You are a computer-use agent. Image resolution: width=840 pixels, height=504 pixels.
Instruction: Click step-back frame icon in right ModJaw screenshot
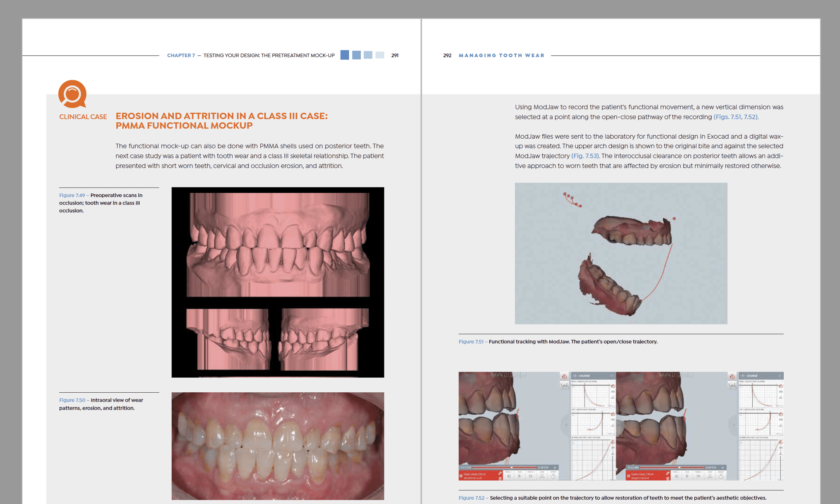pyautogui.click(x=676, y=476)
